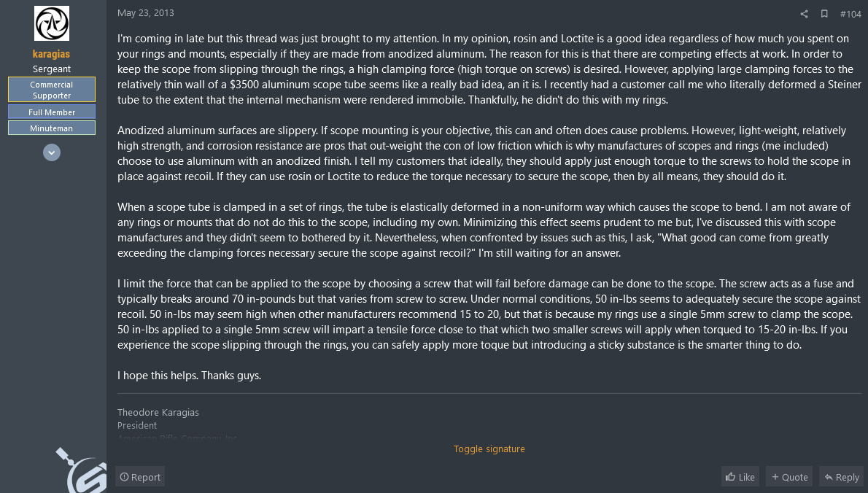Click the Sergeant user title
The height and width of the screenshot is (493, 868).
click(52, 69)
